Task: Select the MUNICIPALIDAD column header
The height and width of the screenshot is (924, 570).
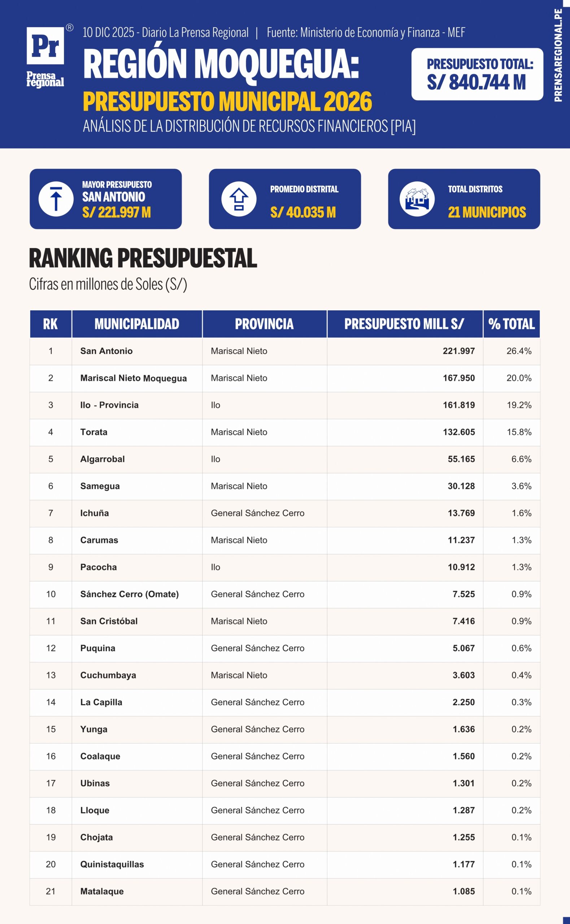Action: tap(137, 324)
